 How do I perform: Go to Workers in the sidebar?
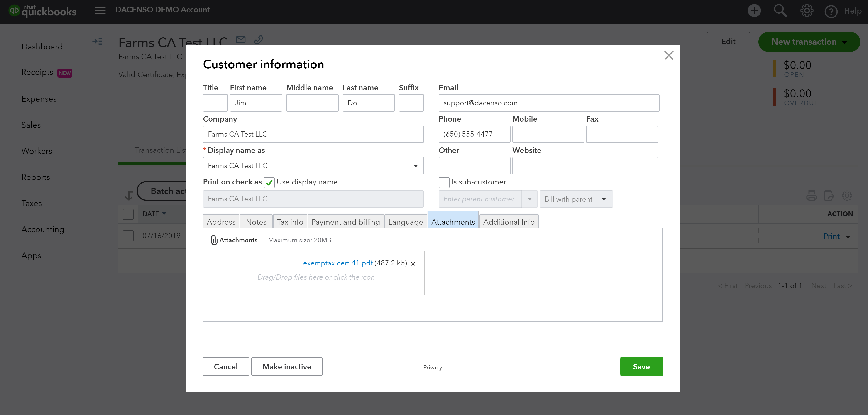tap(37, 151)
